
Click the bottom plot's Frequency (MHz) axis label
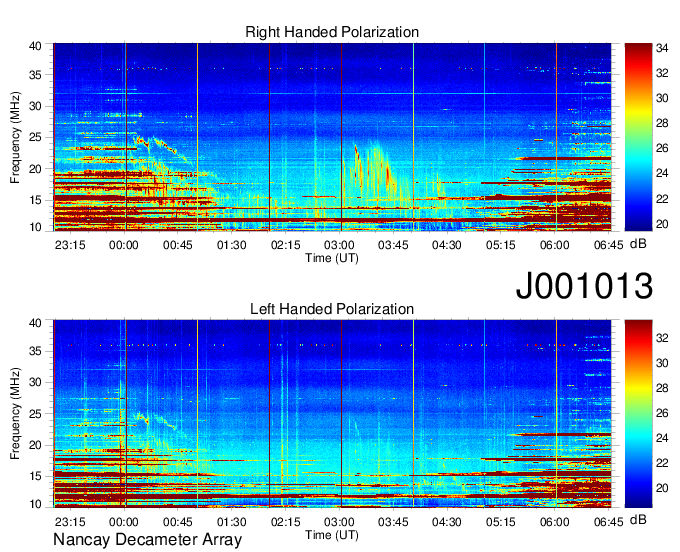15,414
